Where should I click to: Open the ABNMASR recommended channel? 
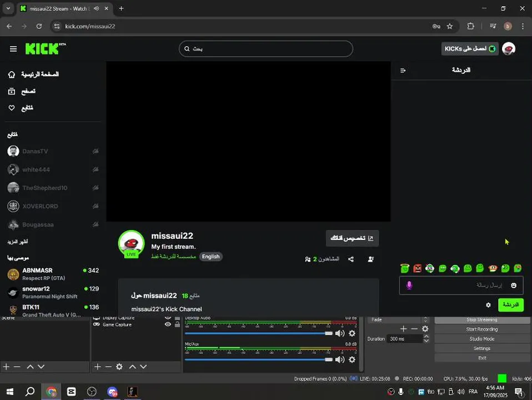tap(53, 274)
